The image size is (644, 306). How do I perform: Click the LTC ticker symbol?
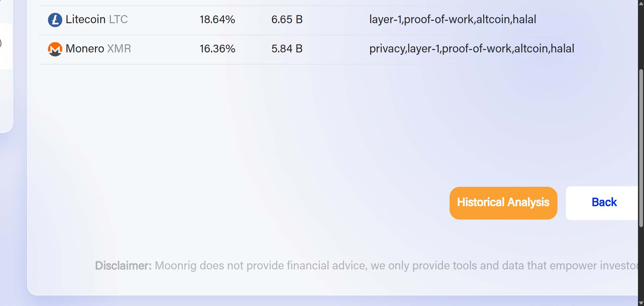(x=118, y=19)
